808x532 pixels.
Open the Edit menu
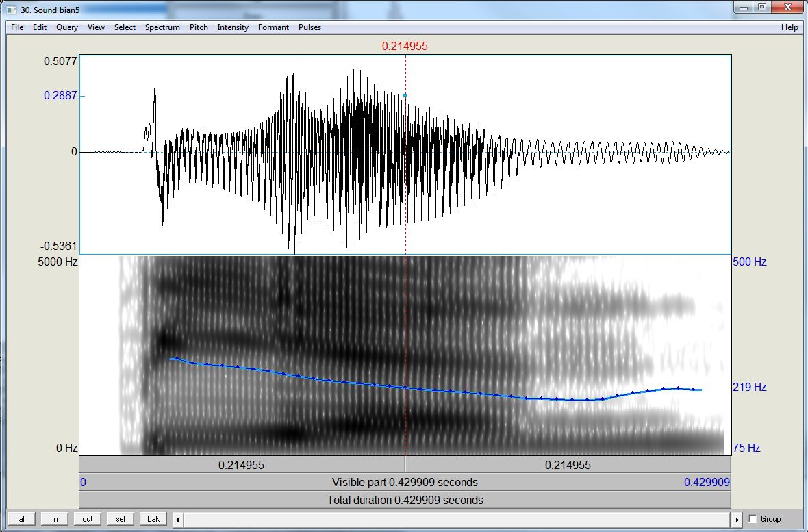[40, 27]
